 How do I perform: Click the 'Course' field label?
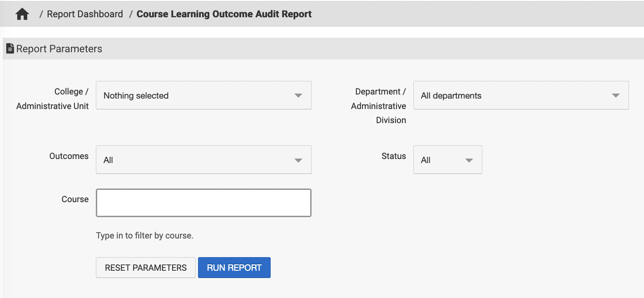75,199
